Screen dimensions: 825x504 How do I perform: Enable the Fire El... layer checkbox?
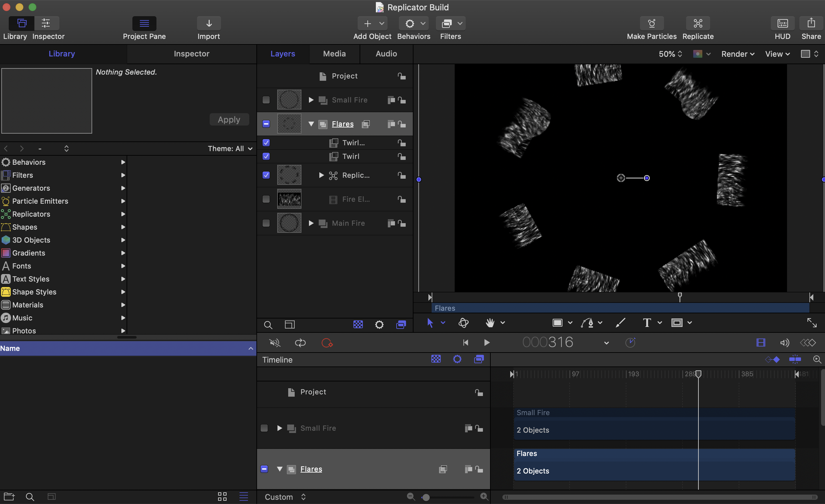click(266, 199)
